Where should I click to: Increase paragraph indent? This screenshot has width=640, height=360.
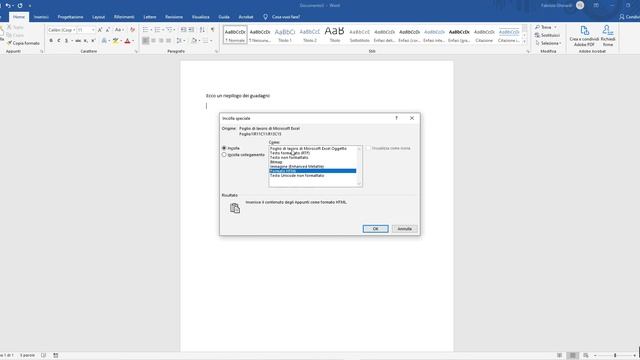click(x=191, y=30)
